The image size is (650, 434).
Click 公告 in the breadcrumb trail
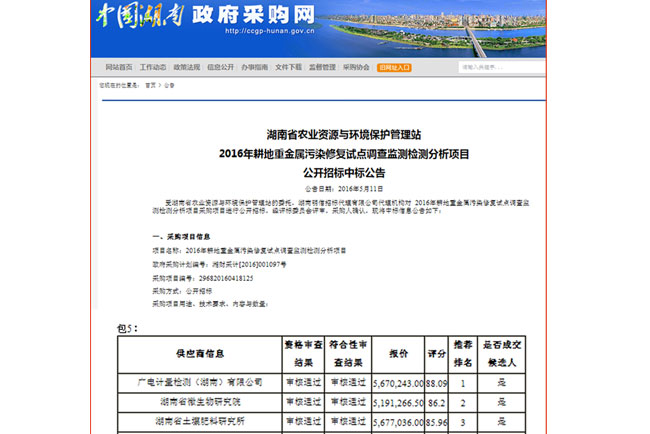click(169, 85)
